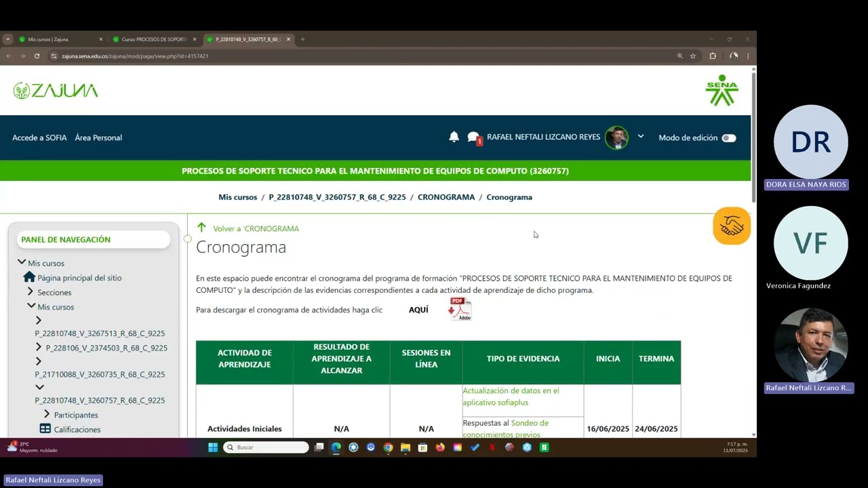Open P_21710088_V_3260735_R_68_C_9225 course

[100, 374]
